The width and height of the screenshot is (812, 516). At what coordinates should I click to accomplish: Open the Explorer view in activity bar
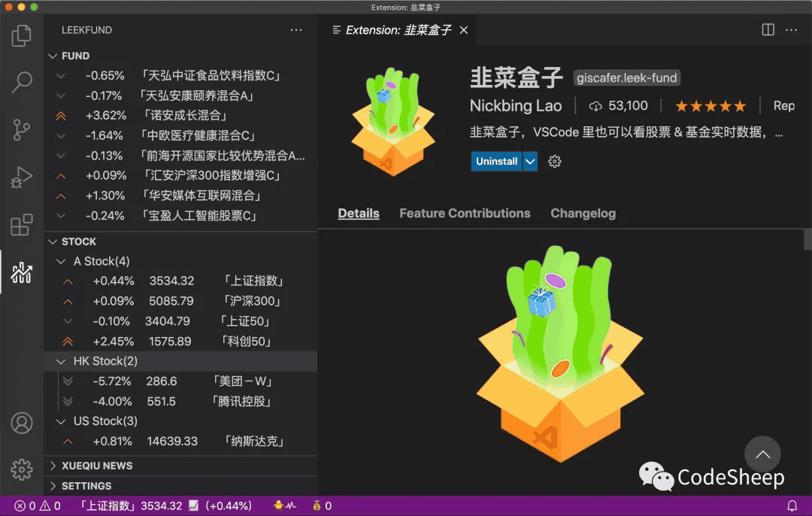coord(21,36)
